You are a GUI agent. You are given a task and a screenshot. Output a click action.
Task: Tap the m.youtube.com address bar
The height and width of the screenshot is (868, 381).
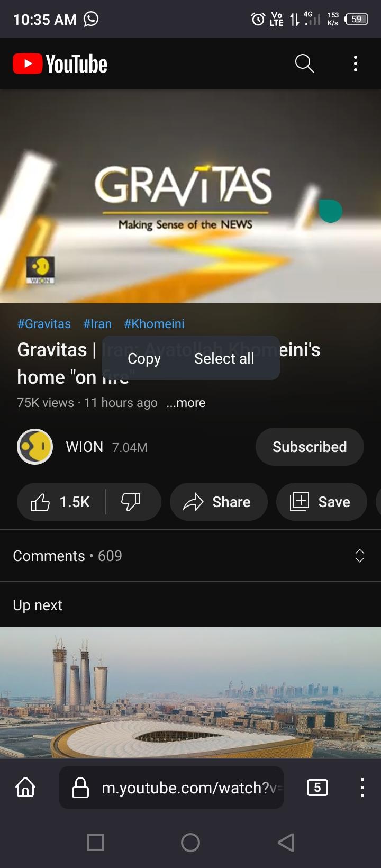pos(171,788)
